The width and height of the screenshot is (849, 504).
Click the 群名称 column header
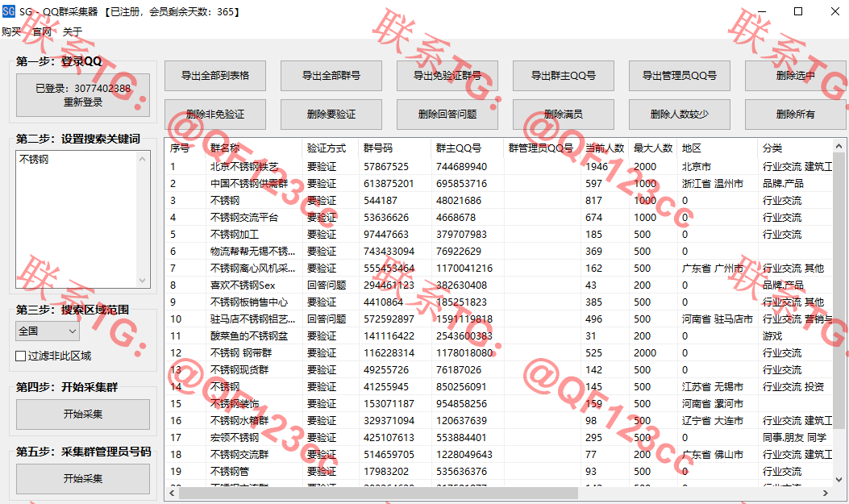click(x=254, y=148)
